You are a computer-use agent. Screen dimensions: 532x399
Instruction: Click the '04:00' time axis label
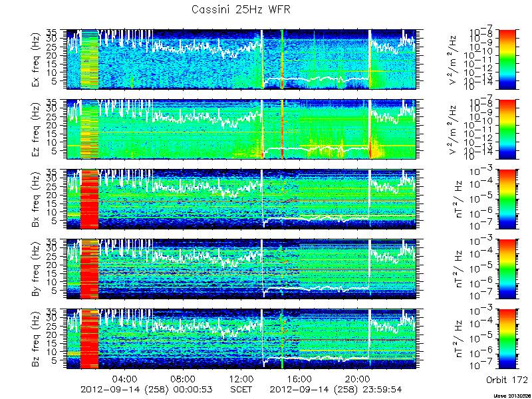(125, 378)
